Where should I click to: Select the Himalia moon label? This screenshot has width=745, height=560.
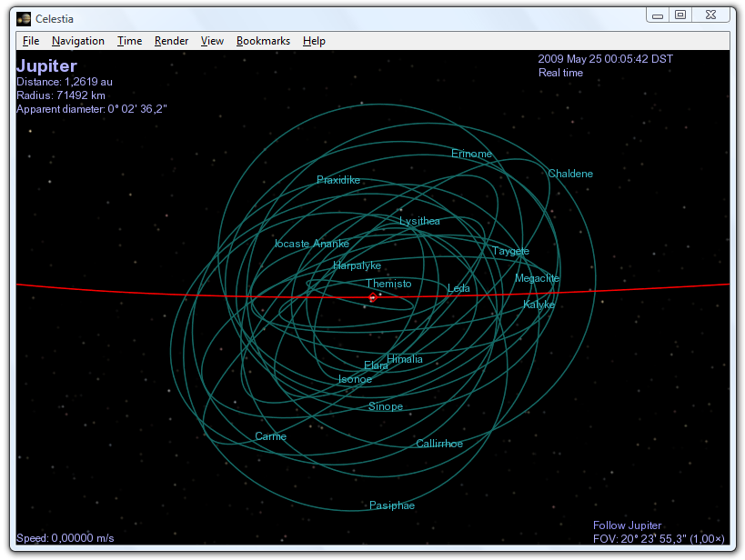click(x=405, y=358)
